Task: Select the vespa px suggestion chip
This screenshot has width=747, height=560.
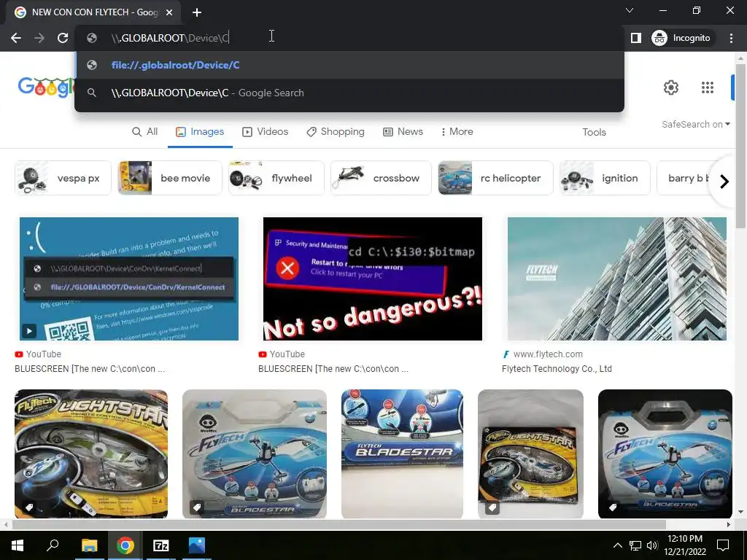Action: [x=63, y=178]
